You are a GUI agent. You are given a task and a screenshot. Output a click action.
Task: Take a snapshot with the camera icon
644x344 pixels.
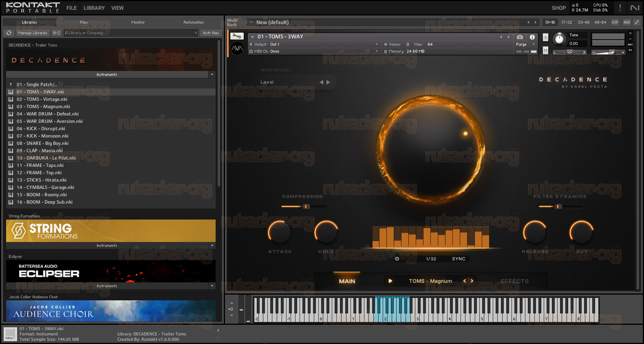click(x=520, y=37)
